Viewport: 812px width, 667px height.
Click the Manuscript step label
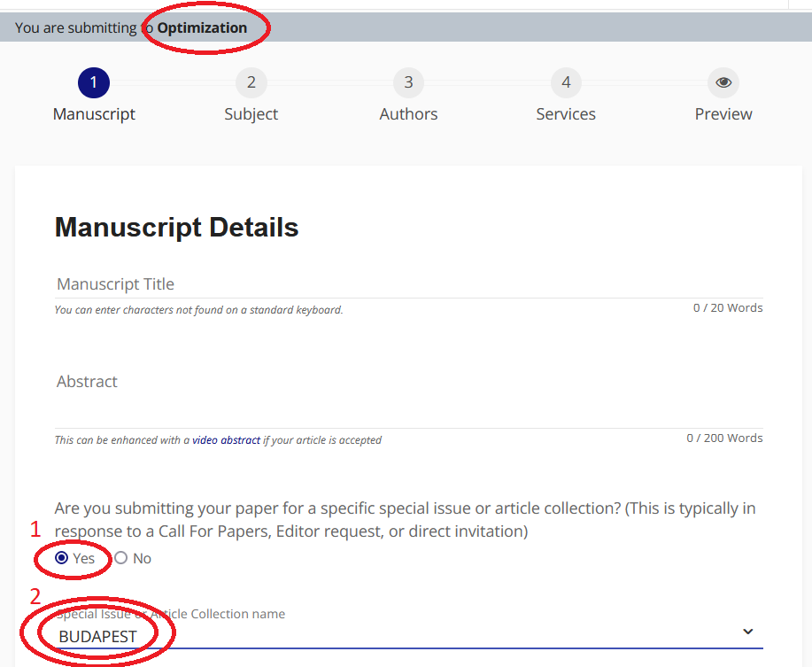coord(94,114)
